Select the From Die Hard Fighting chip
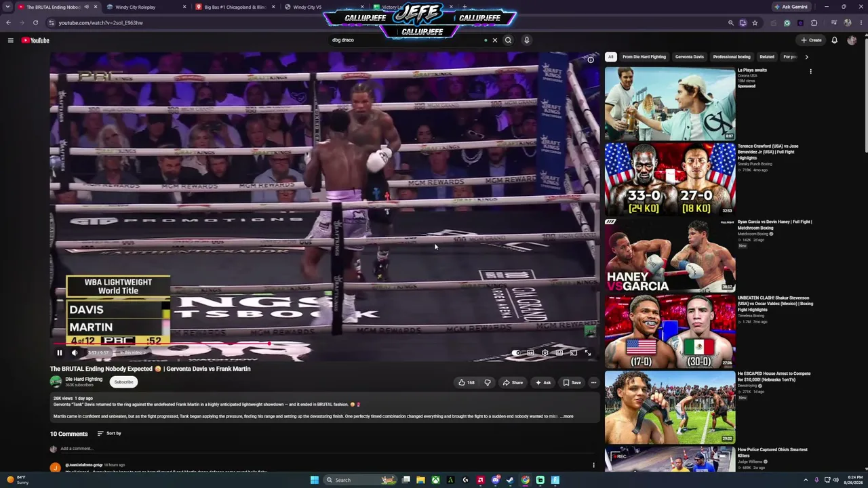This screenshot has height=488, width=868. (644, 57)
